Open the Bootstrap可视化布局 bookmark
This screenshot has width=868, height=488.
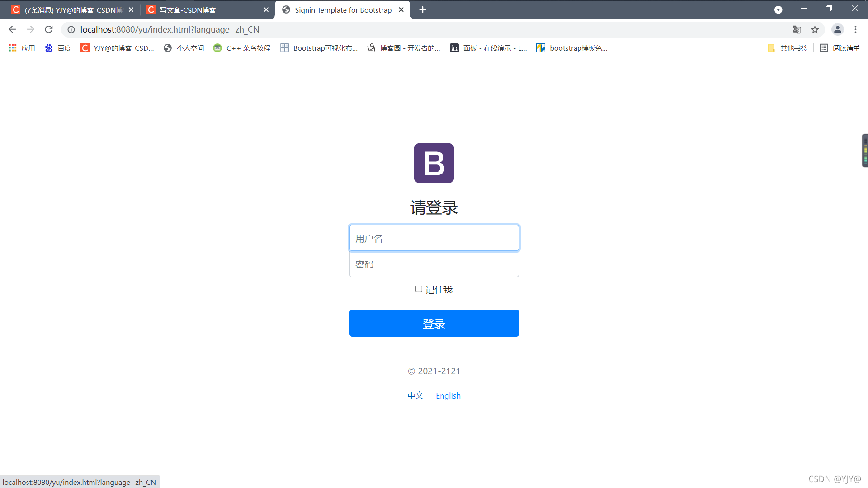pyautogui.click(x=325, y=48)
